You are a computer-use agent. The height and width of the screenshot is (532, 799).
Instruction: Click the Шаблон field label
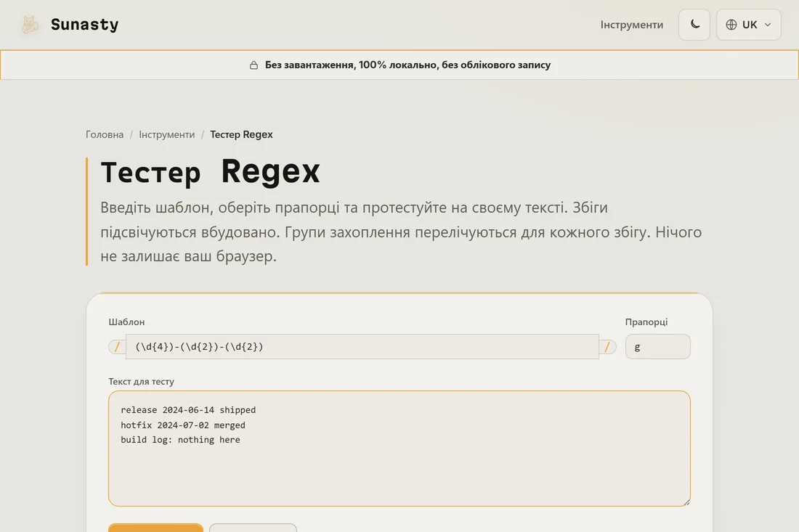126,322
